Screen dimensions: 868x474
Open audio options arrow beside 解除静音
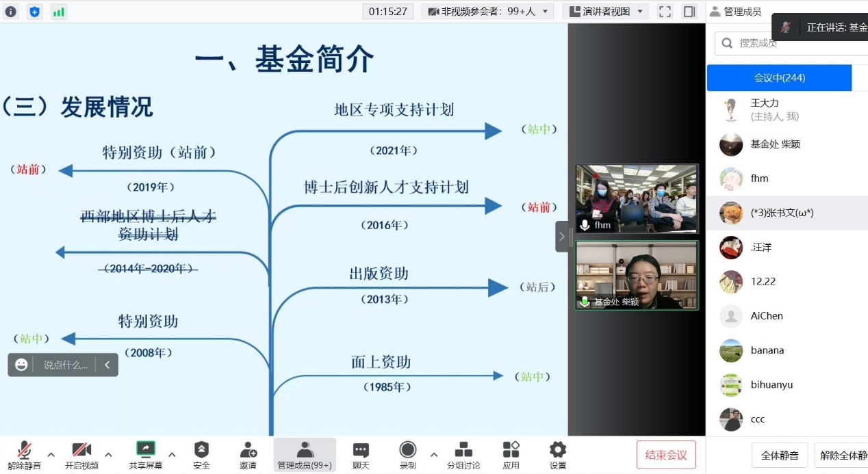(x=51, y=454)
